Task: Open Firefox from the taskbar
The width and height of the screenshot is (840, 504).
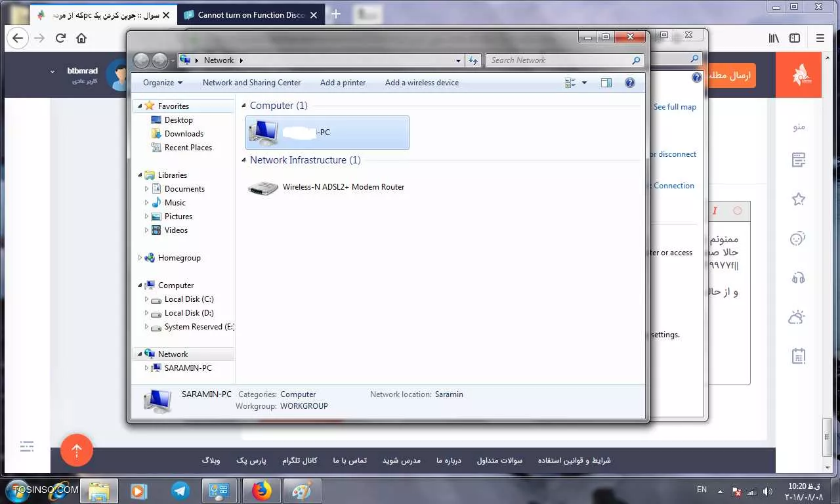Action: [x=262, y=491]
